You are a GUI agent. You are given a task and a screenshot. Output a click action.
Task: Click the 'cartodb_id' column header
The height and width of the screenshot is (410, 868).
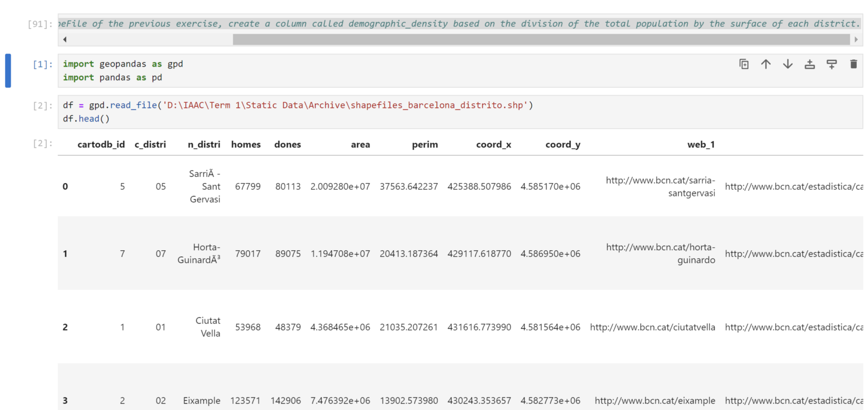coord(101,145)
